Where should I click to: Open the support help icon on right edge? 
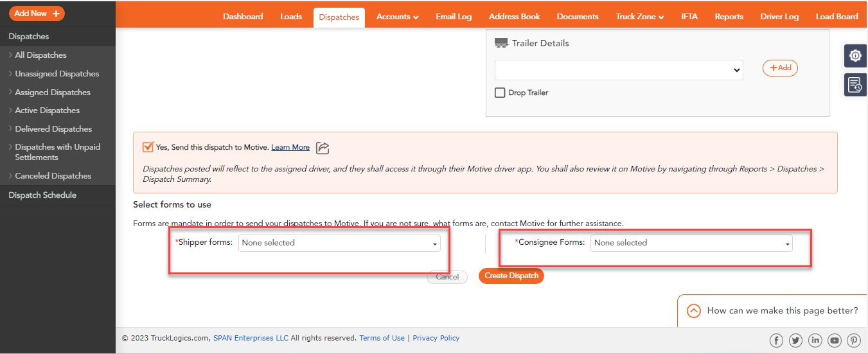[x=855, y=56]
